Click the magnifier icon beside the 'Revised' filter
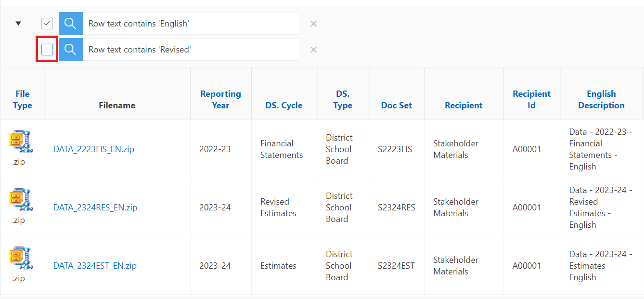The image size is (644, 299). pos(70,50)
